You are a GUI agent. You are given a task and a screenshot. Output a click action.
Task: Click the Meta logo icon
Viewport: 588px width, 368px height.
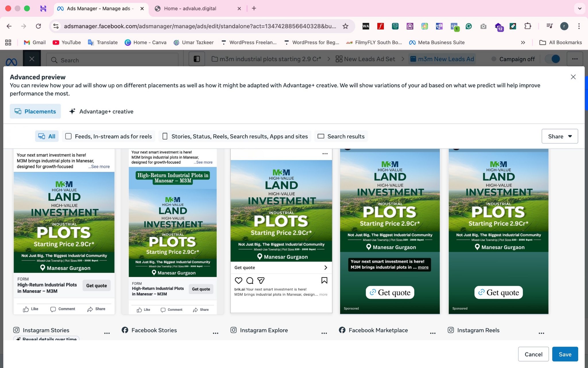pos(11,61)
